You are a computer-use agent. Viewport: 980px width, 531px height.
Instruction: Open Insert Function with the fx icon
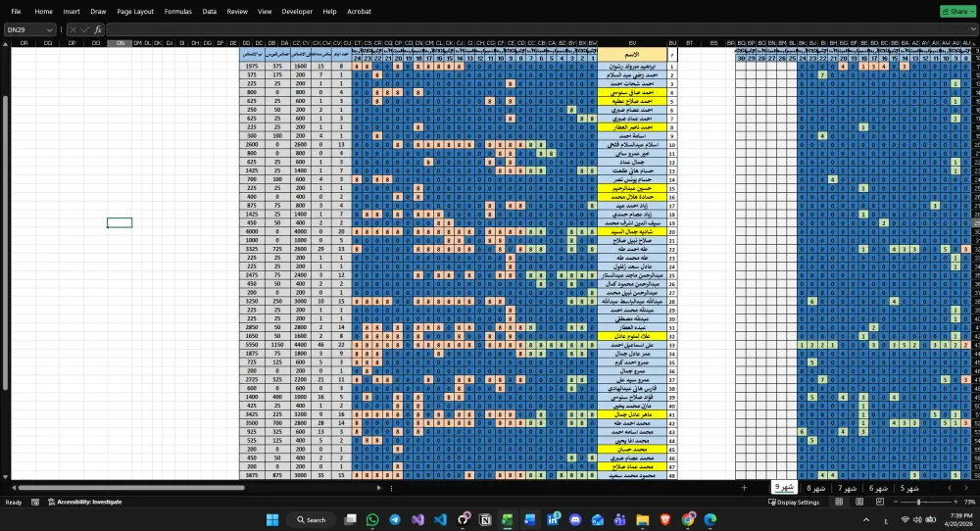(x=98, y=29)
